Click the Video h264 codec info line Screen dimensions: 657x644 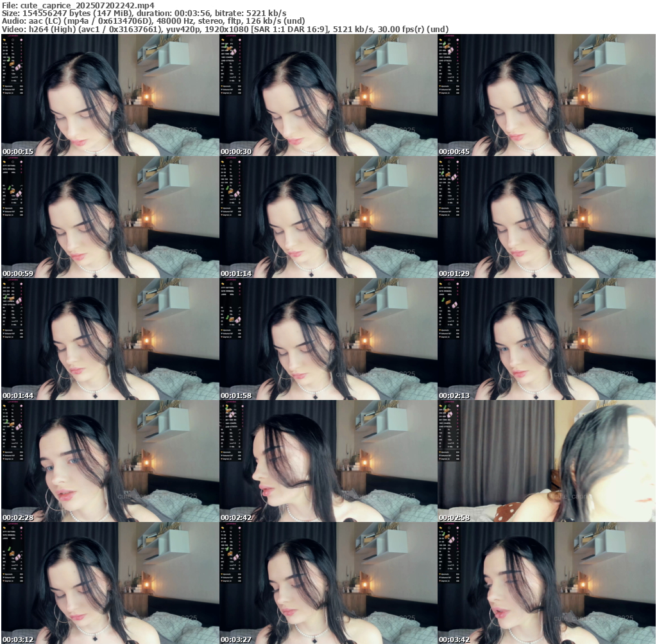click(225, 30)
